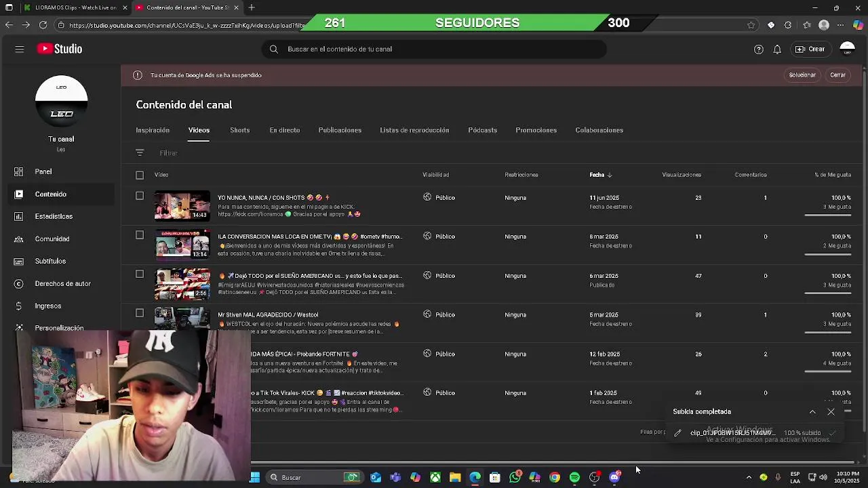868x488 pixels.
Task: Click the search field for channel content
Action: (x=434, y=49)
